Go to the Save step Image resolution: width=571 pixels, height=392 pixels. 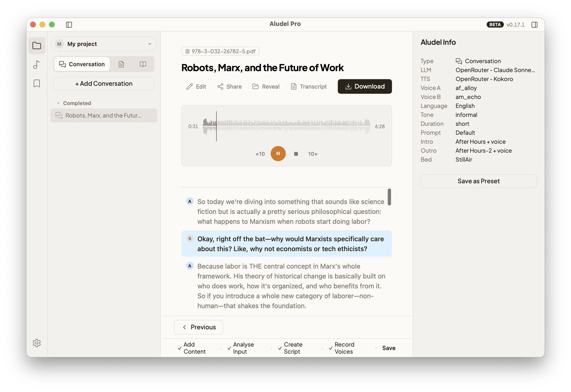coord(389,348)
